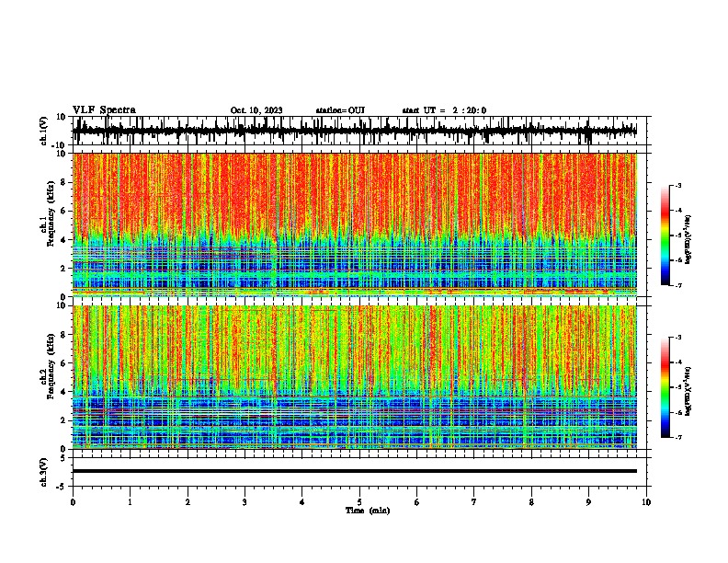The width and height of the screenshot is (728, 563).
Task: Click the flat black ch.3 trace line
Action: click(355, 471)
